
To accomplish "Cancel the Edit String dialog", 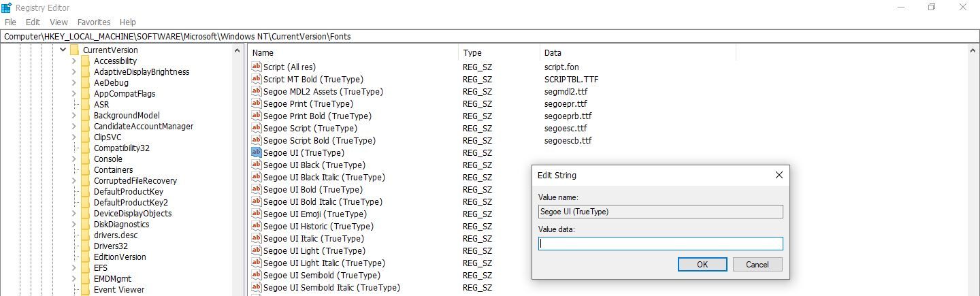I will 757,264.
